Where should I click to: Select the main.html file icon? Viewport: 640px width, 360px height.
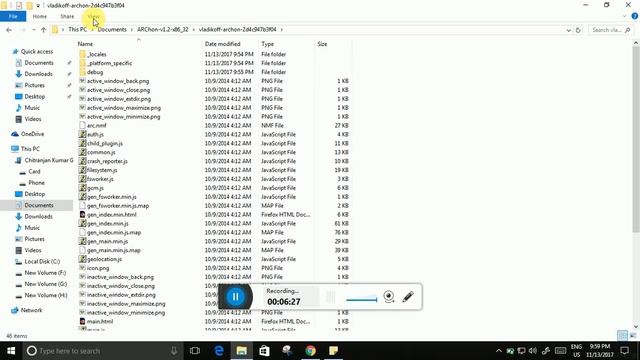82,322
